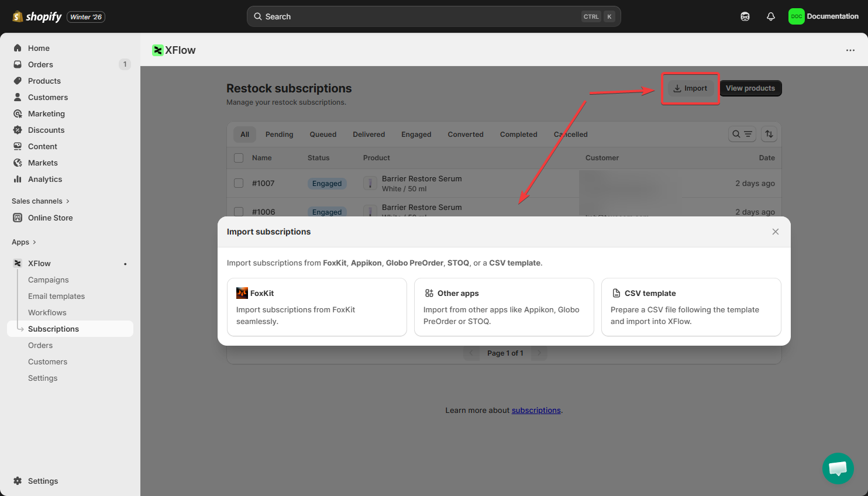Choose the FoxKit import option
Viewport: 868px width, 496px height.
coord(316,307)
